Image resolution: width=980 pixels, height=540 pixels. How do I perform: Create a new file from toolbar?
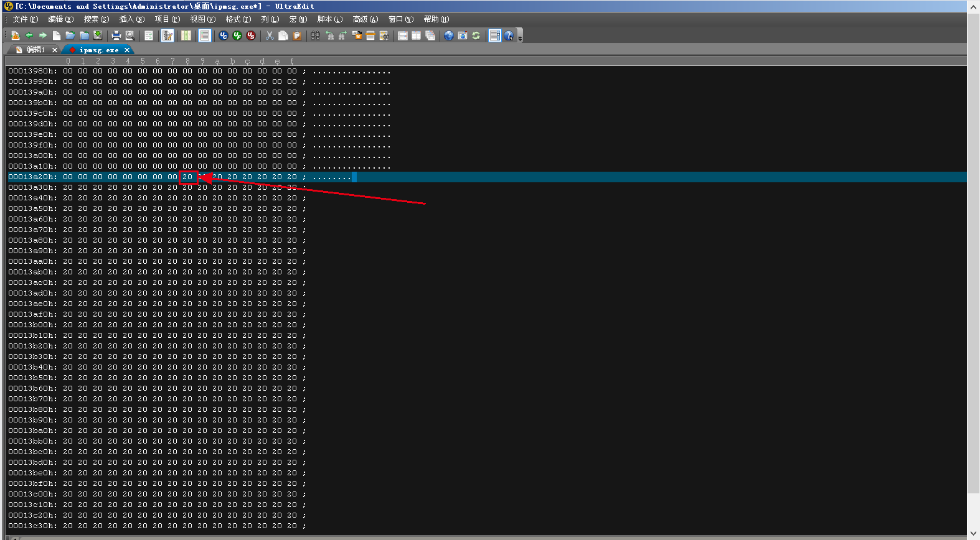[x=57, y=35]
